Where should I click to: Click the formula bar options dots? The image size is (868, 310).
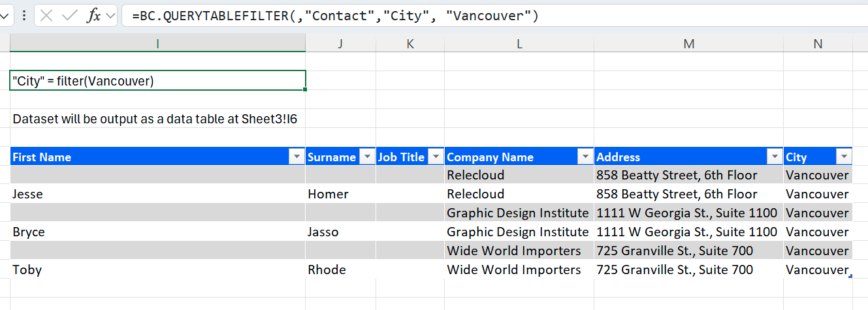24,16
